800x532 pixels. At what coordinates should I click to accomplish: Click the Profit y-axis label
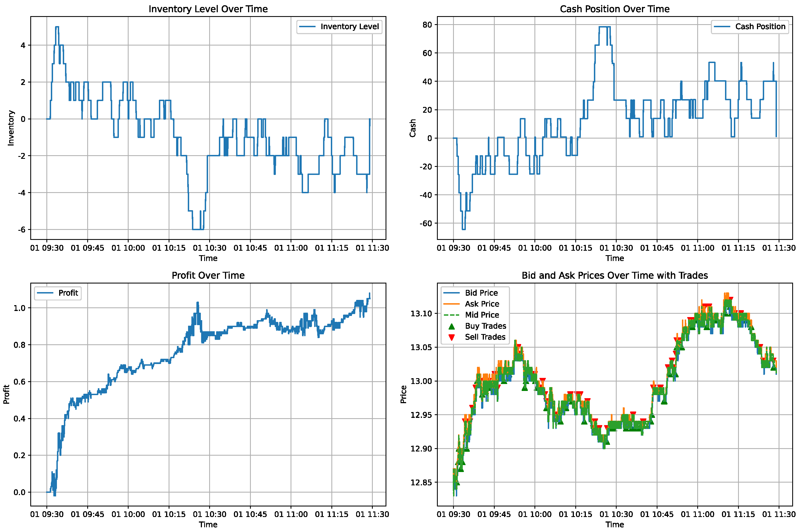[x=6, y=394]
